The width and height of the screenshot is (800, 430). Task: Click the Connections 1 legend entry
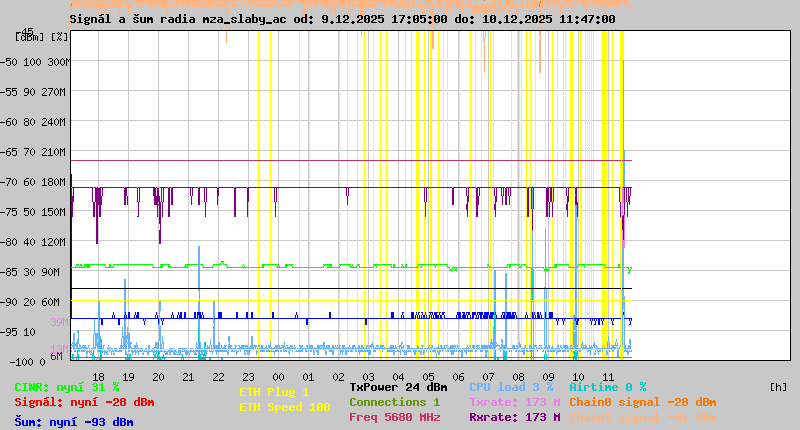394,402
